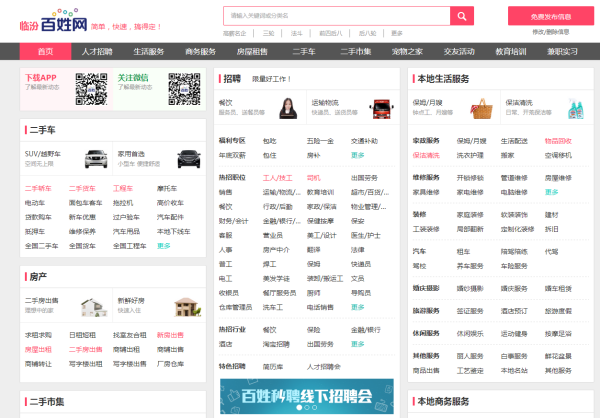Open the 生活服务 navigation tab
600x418 pixels.
148,51
